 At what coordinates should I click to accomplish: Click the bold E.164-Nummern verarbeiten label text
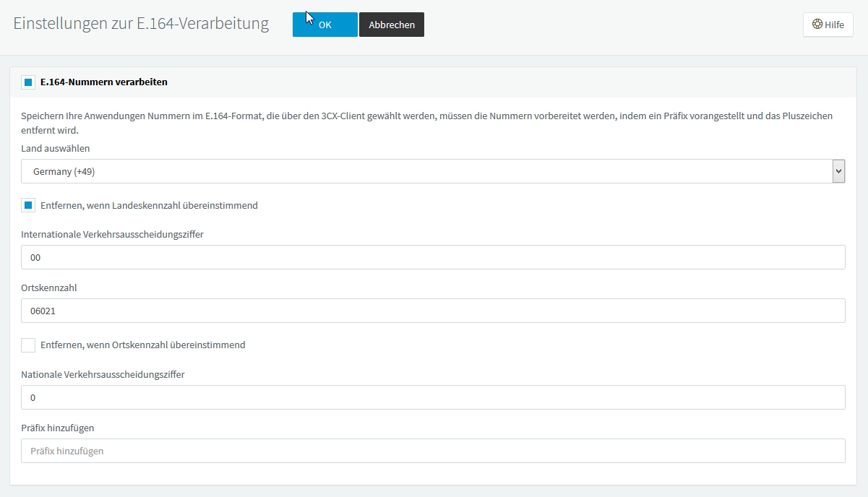point(104,82)
